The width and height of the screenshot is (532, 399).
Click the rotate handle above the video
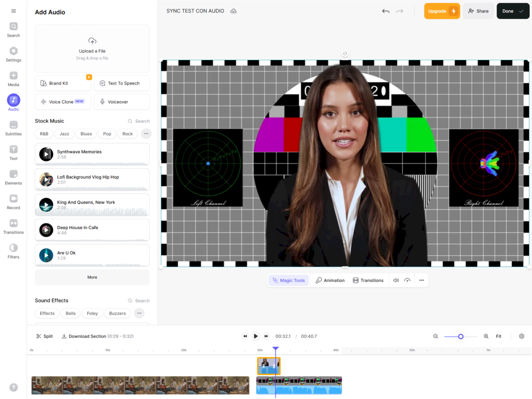345,54
